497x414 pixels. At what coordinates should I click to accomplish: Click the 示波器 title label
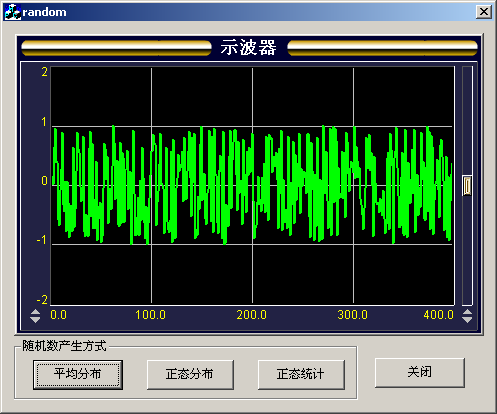click(x=249, y=47)
